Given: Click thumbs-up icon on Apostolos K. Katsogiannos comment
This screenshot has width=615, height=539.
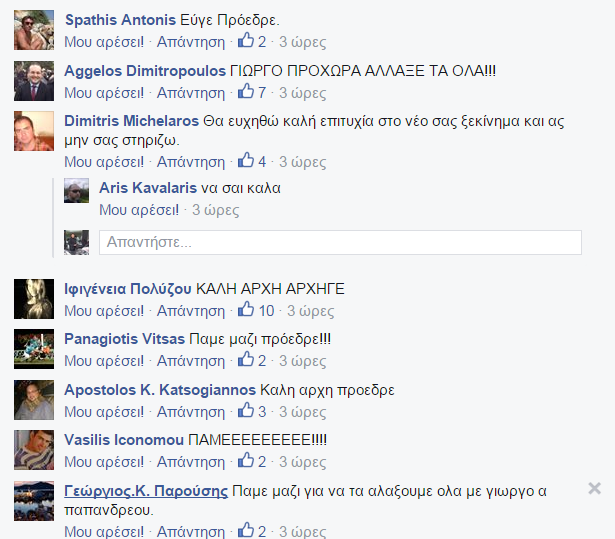Looking at the screenshot, I should pos(246,410).
